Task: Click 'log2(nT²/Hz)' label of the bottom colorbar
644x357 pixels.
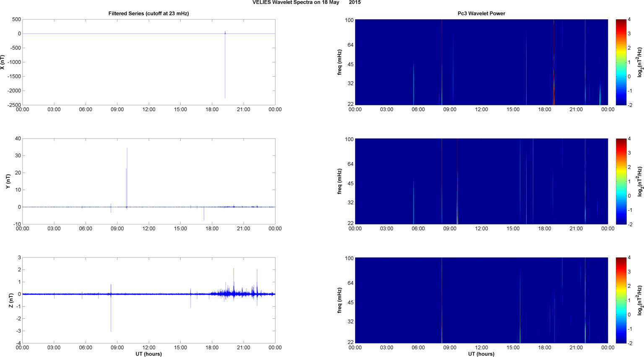Action: coord(640,300)
